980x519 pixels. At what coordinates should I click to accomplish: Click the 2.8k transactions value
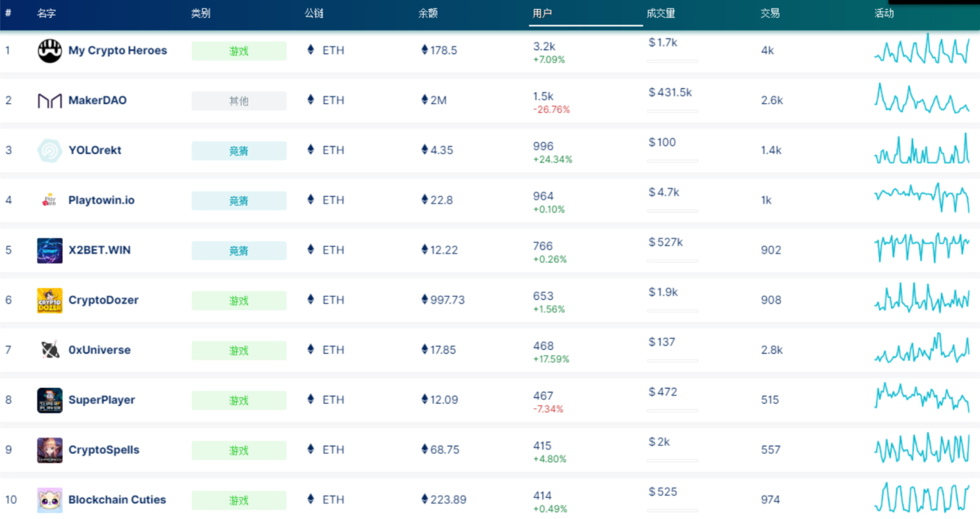(x=772, y=349)
